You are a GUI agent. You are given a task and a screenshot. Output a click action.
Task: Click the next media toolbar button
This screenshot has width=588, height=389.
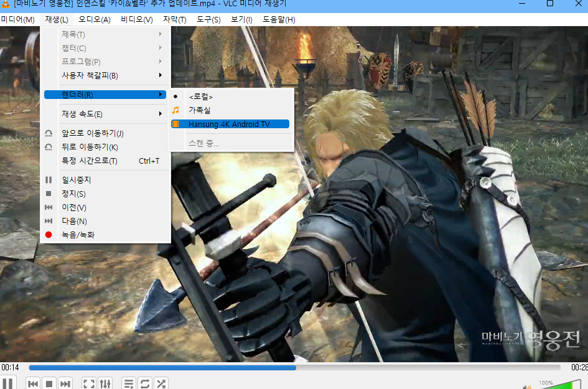click(65, 384)
